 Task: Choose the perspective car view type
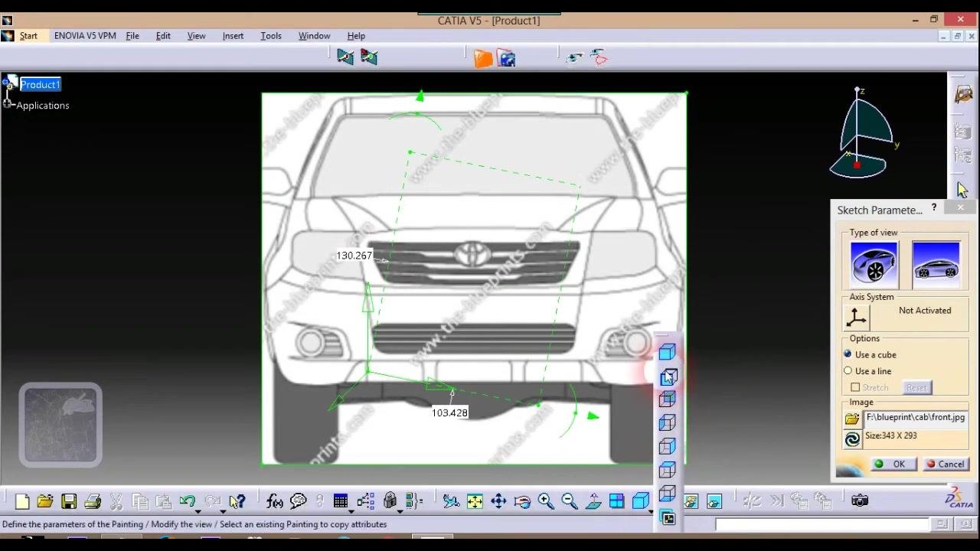[x=874, y=265]
